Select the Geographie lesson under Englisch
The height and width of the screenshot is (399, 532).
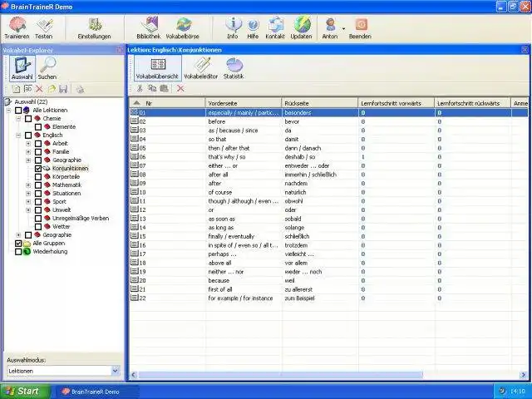pos(66,160)
